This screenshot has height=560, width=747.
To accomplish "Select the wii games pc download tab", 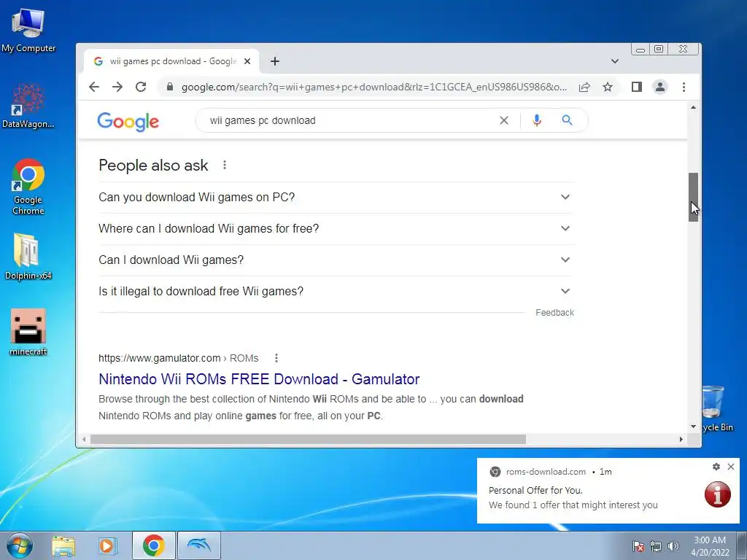I will (x=171, y=61).
